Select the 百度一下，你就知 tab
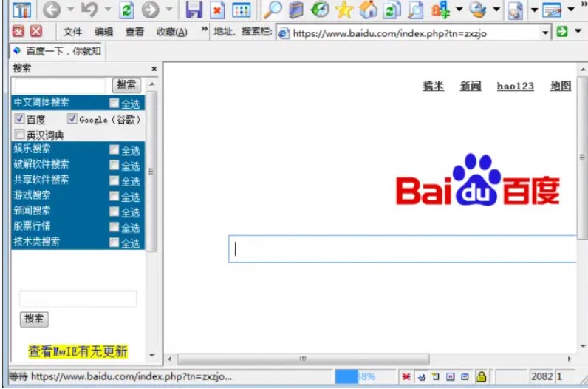588x389 pixels. coord(58,51)
